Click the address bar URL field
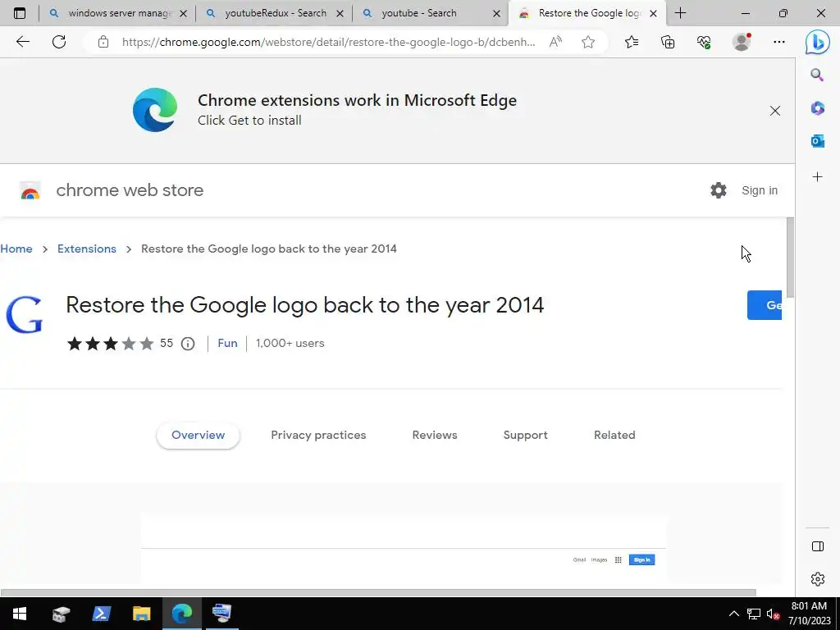Viewport: 840px width, 630px height. pos(328,42)
